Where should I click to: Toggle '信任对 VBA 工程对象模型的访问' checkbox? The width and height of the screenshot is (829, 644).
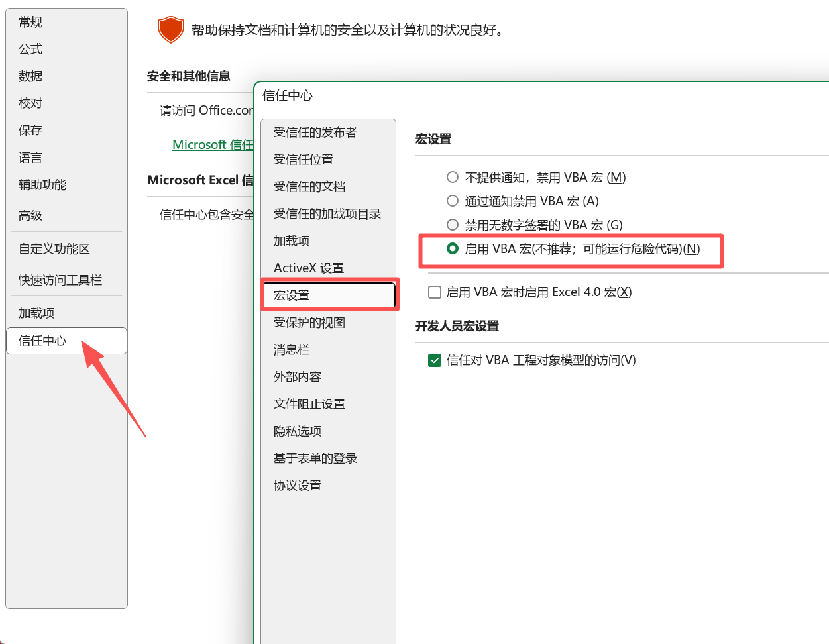pos(435,360)
